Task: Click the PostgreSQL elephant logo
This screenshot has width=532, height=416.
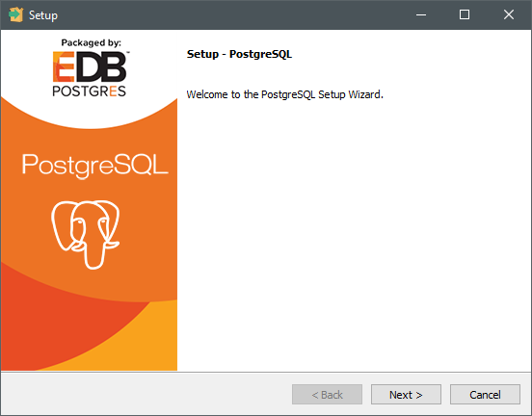Action: point(85,235)
